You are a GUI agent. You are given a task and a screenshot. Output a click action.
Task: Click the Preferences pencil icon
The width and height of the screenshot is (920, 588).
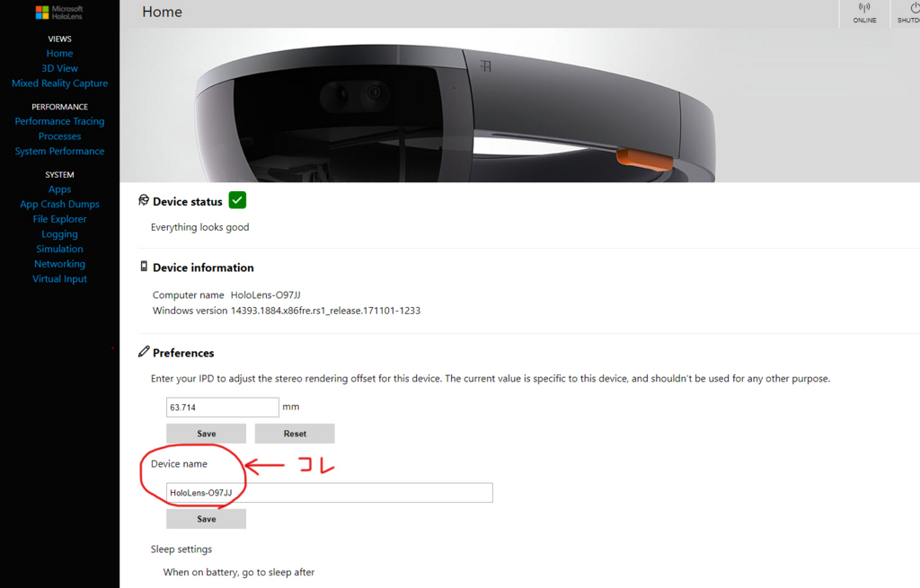pos(144,352)
